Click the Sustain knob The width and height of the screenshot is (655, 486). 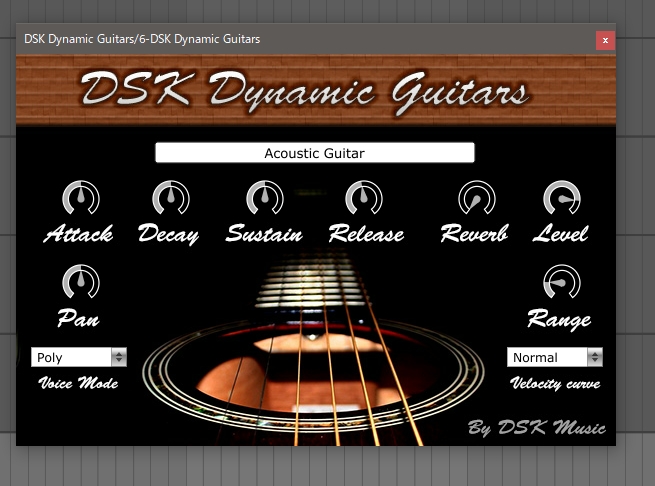(264, 199)
